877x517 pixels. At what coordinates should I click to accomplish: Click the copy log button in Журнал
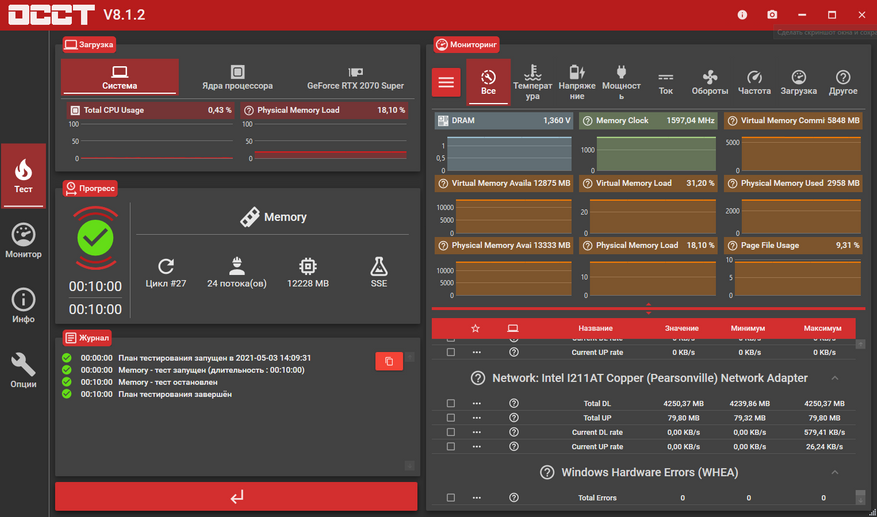[x=389, y=361]
